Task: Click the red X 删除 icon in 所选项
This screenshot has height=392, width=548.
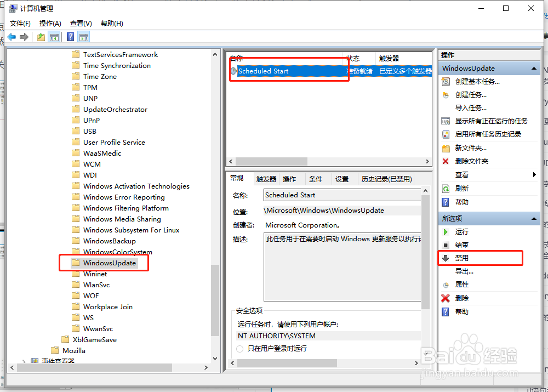Action: coord(446,298)
